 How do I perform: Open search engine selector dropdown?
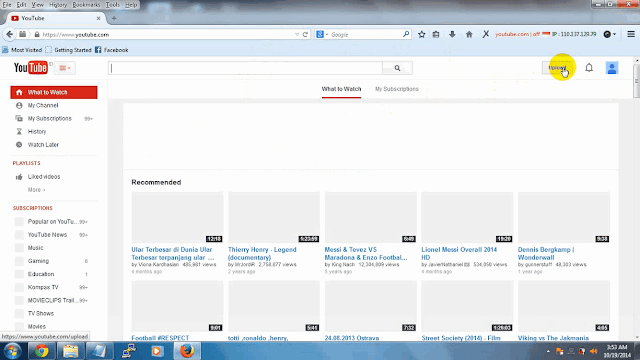(x=322, y=35)
